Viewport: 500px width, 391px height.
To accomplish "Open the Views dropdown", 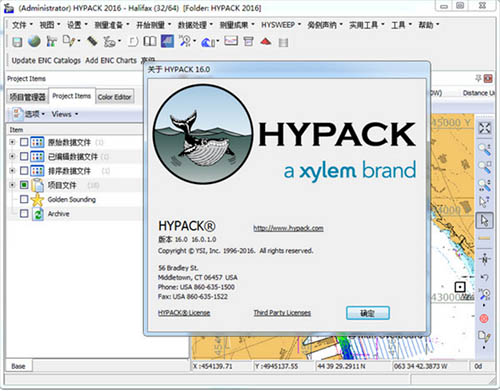I will pos(65,114).
